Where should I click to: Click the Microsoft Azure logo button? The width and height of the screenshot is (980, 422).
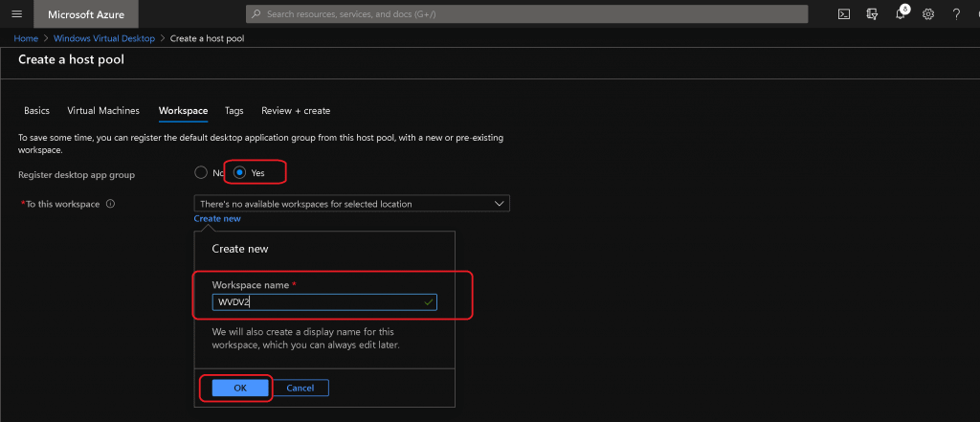(x=86, y=14)
